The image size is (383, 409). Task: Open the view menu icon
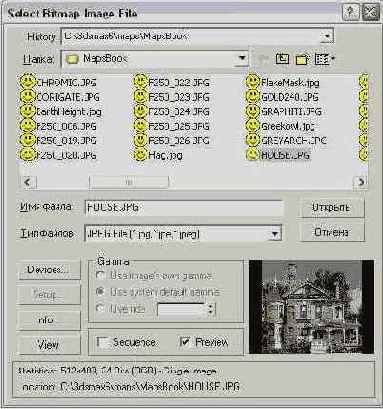point(324,59)
